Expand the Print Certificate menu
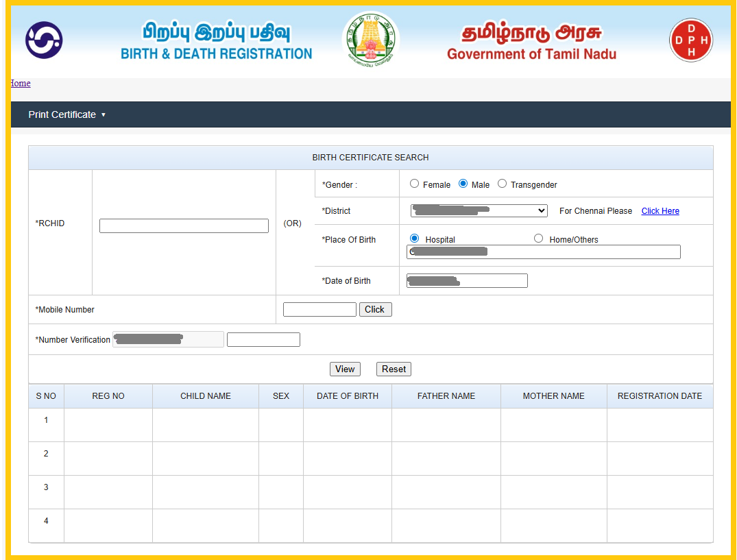 [x=67, y=114]
